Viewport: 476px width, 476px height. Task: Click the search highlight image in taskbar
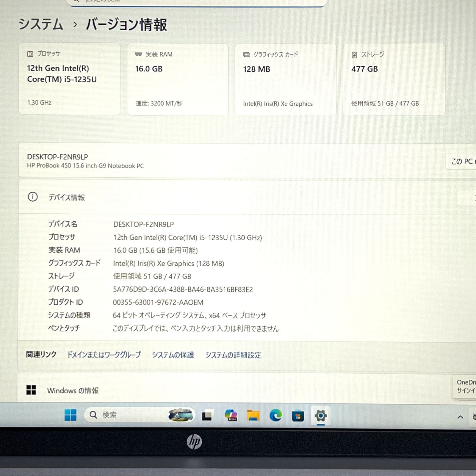[x=180, y=415]
